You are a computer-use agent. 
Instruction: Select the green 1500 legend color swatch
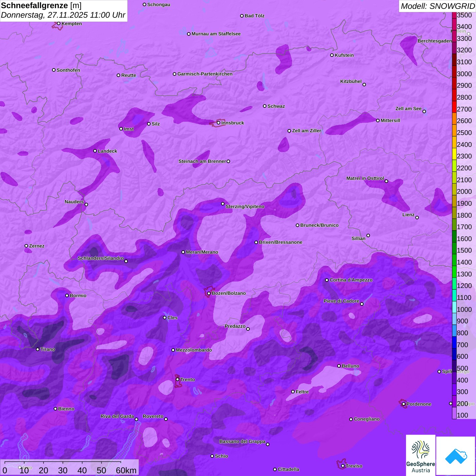[x=454, y=249]
